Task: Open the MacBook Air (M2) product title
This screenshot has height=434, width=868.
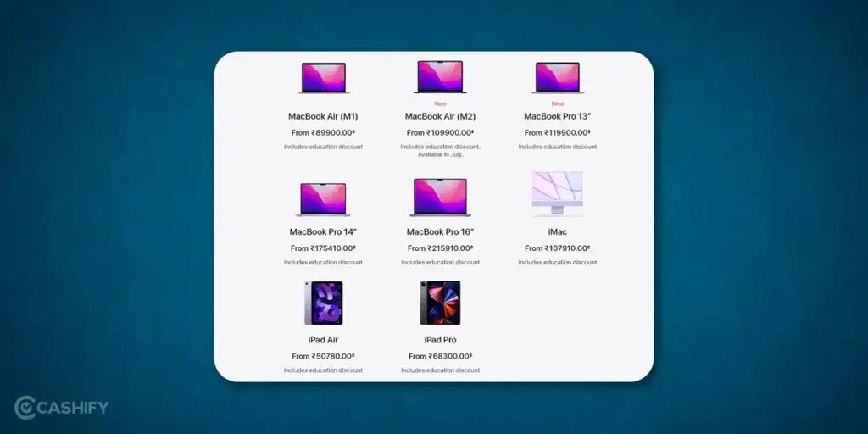Action: 440,116
